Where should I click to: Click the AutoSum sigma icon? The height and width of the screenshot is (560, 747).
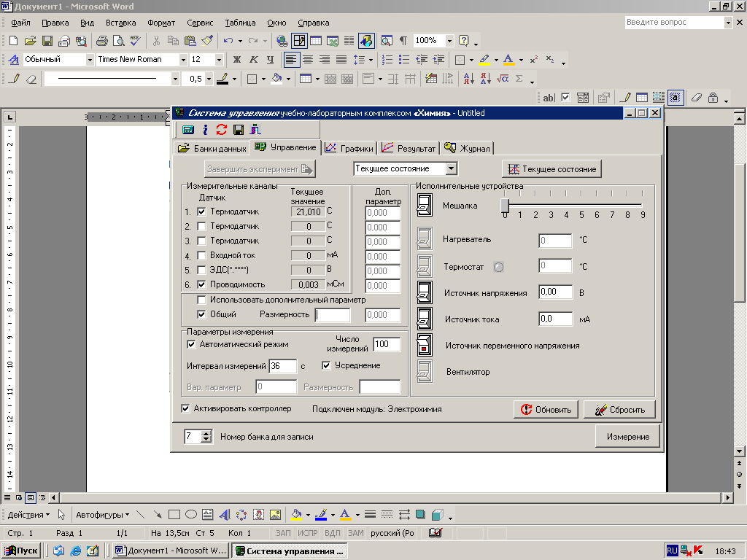[519, 79]
